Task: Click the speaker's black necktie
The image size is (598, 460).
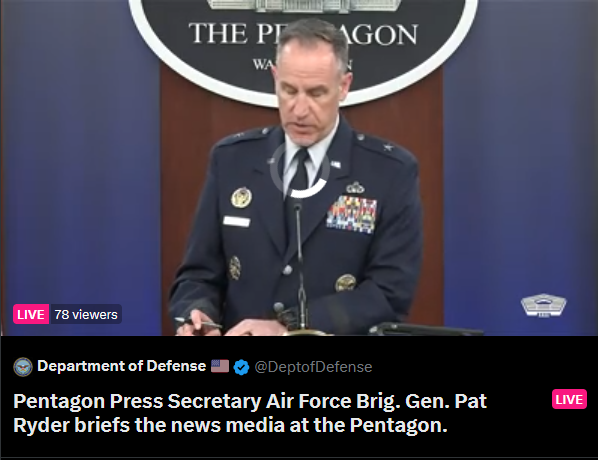Action: [299, 174]
